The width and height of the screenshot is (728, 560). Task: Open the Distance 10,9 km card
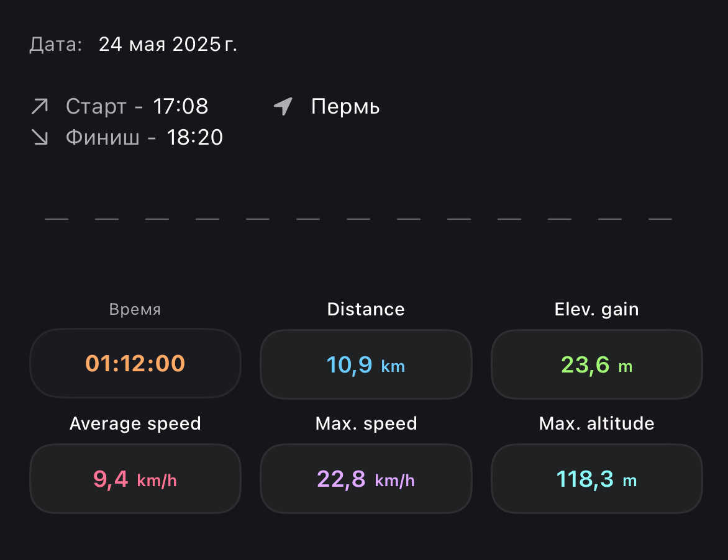[366, 364]
